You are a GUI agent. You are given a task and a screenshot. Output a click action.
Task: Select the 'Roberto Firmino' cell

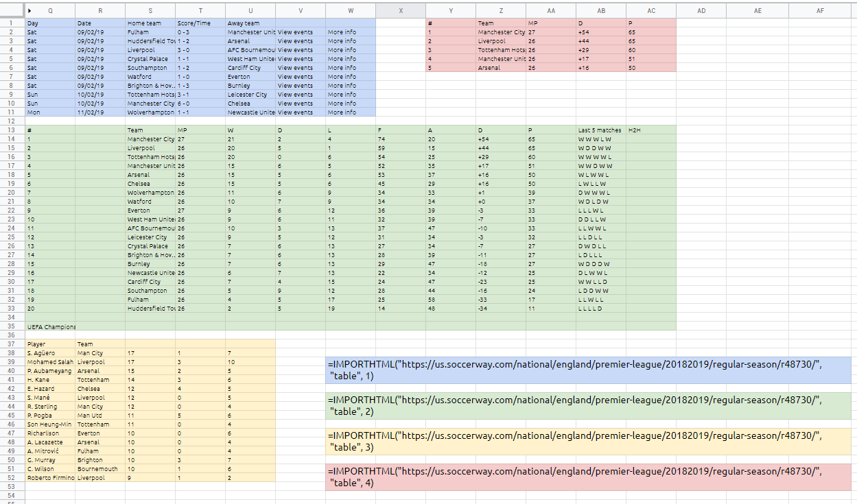pos(50,477)
